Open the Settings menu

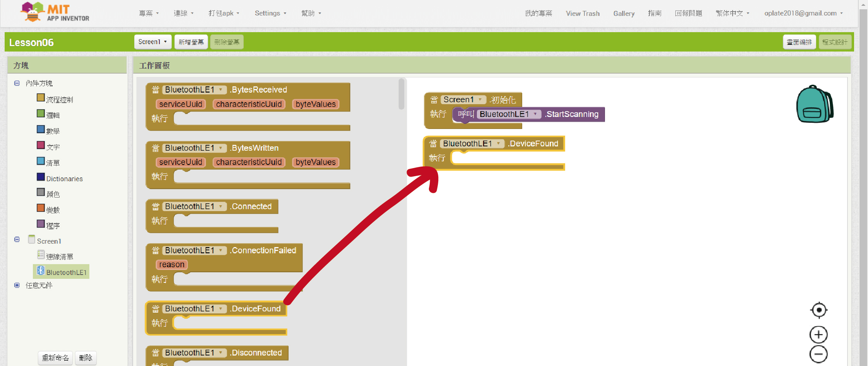click(x=270, y=13)
